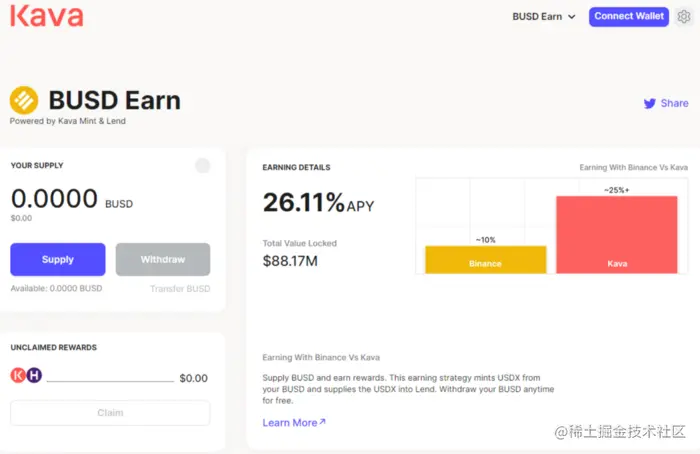Click the grey Withdraw button
700x454 pixels.
pos(163,259)
